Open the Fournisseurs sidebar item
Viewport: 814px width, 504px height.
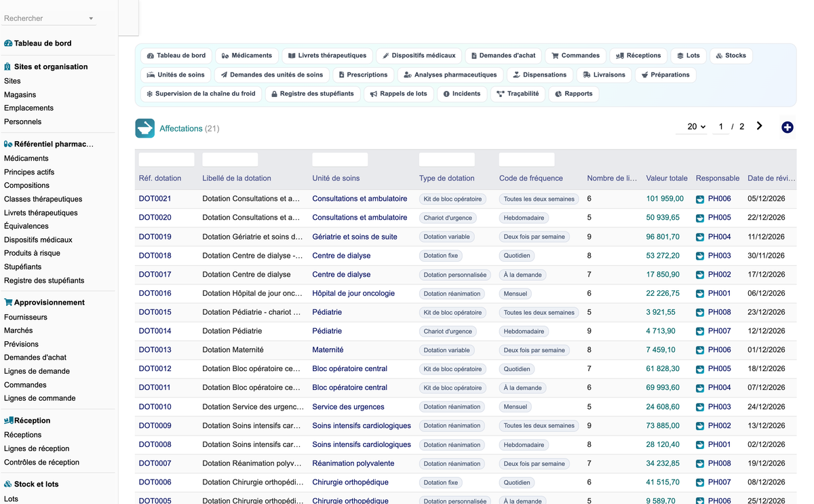click(26, 317)
